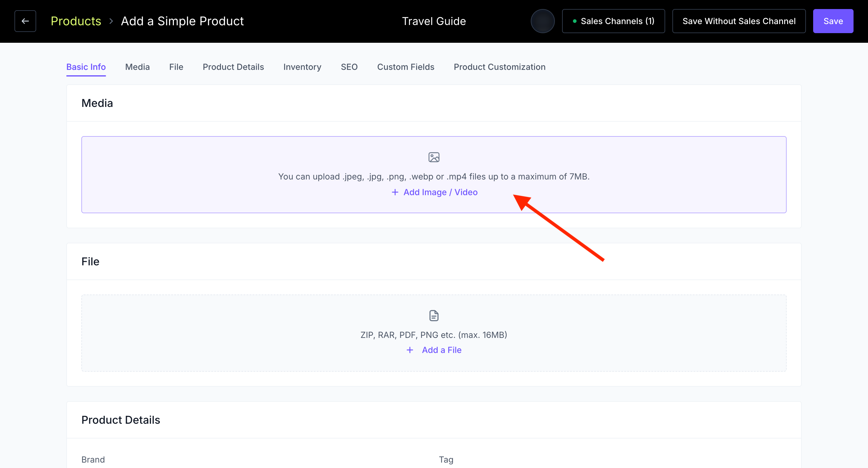Click the Brand field label

(93, 460)
